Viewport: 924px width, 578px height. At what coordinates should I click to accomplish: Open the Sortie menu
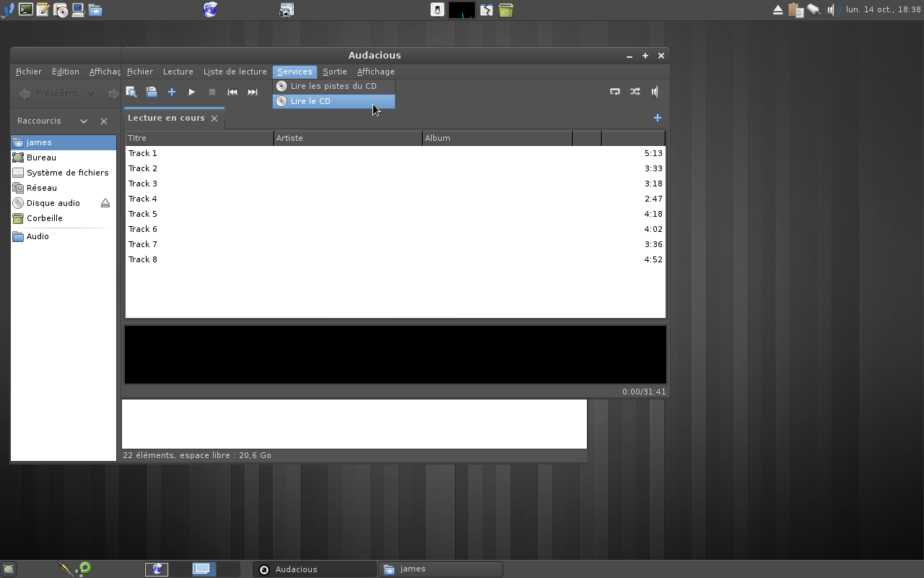(335, 72)
